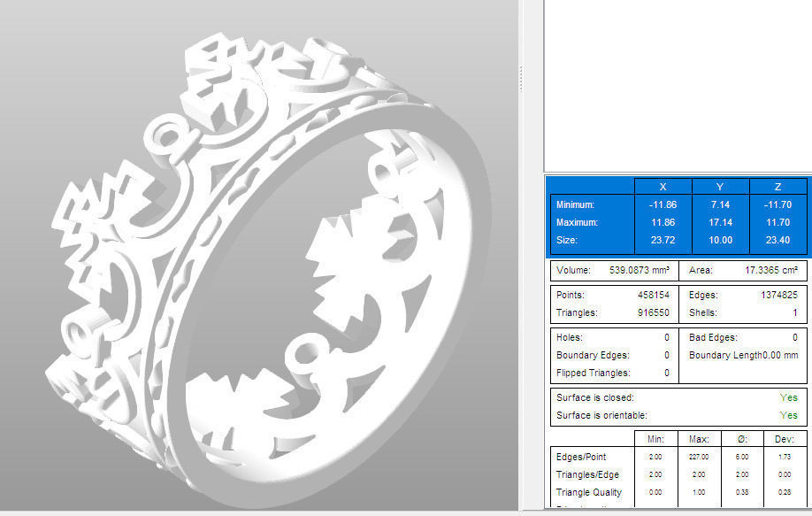
Task: Click the 'Min:' statistics column header
Action: (x=655, y=439)
